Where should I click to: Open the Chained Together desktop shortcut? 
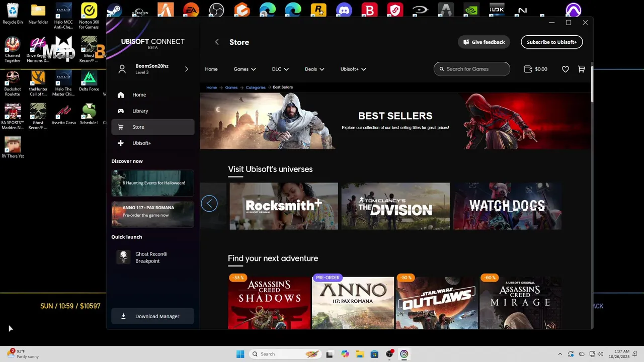pos(13,50)
